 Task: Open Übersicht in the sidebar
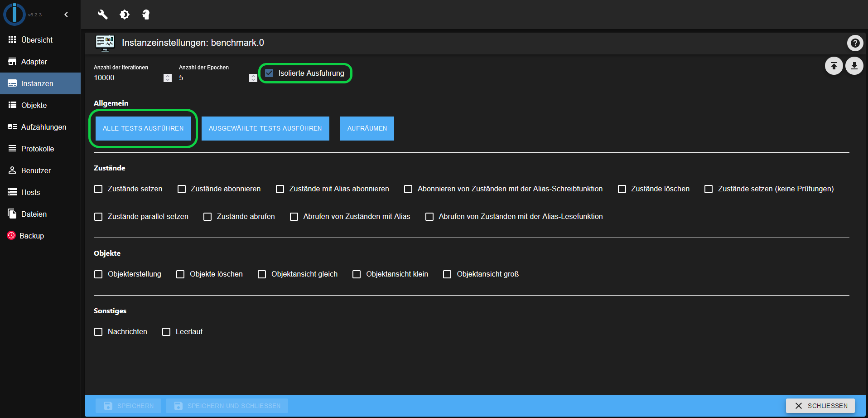click(40, 40)
